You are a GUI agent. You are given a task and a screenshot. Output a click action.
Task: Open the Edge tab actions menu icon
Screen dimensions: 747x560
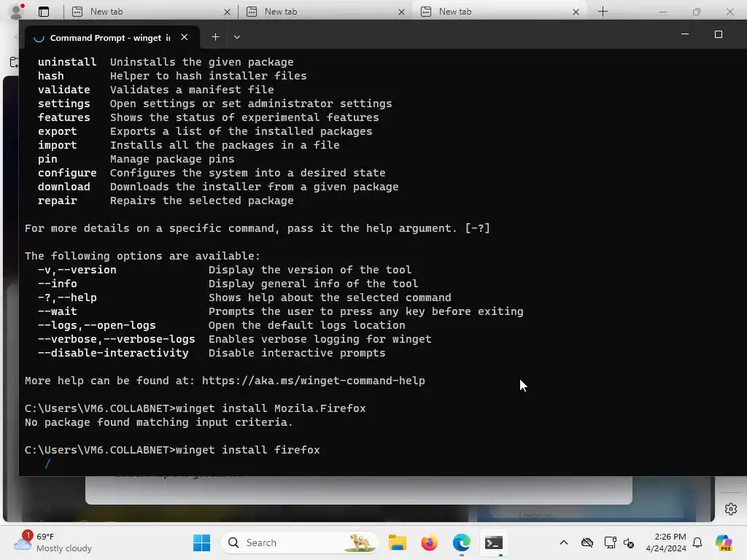44,12
